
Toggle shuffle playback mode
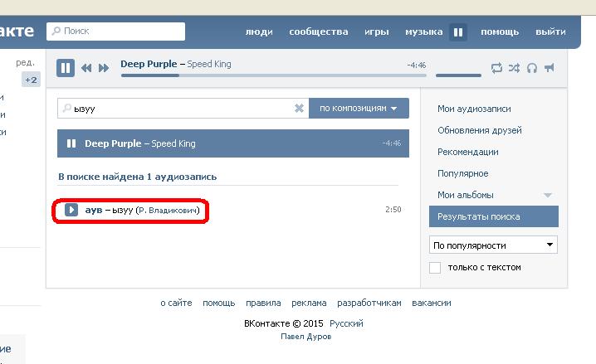[x=514, y=68]
